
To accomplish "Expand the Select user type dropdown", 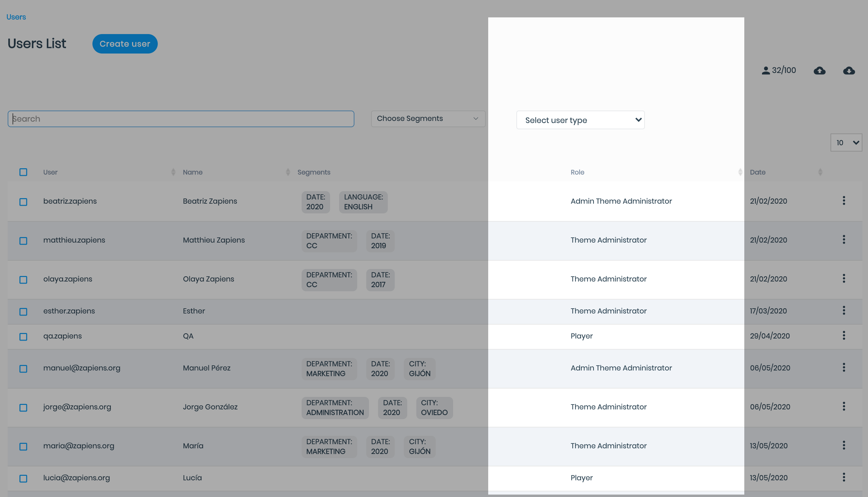I will (x=580, y=120).
